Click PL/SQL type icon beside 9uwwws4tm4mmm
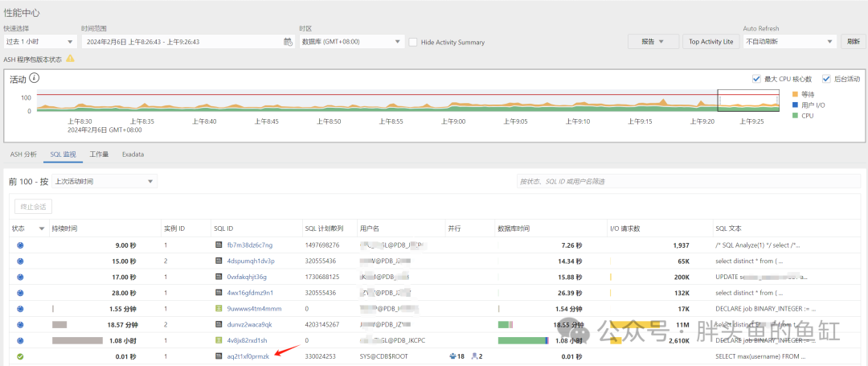 [x=219, y=308]
